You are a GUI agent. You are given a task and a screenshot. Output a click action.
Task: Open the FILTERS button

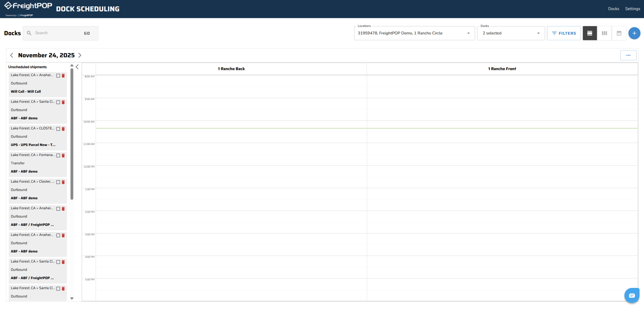coord(564,33)
